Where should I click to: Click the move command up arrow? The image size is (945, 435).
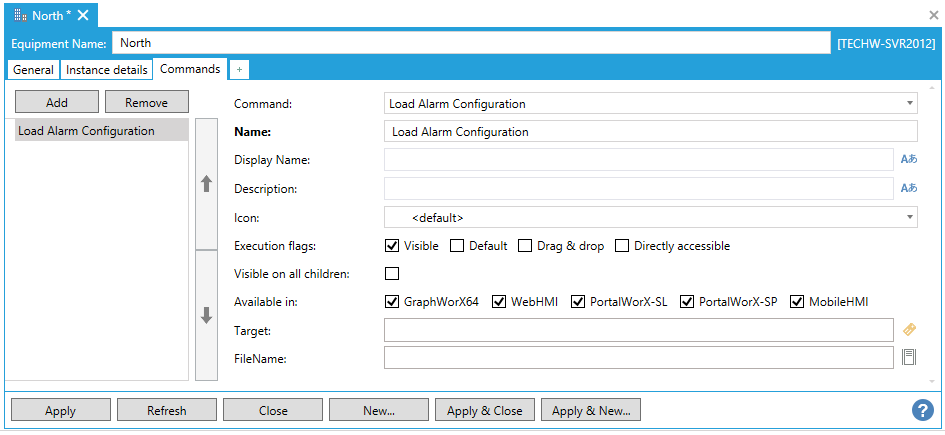click(207, 184)
